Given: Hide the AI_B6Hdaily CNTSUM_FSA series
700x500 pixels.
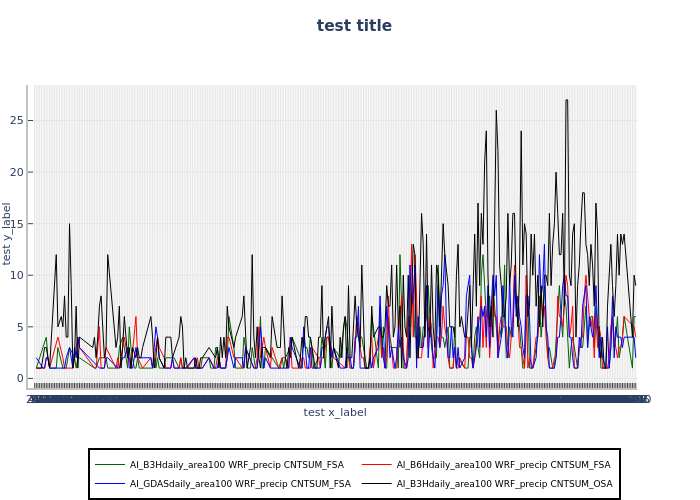Looking at the screenshot, I should tap(503, 465).
